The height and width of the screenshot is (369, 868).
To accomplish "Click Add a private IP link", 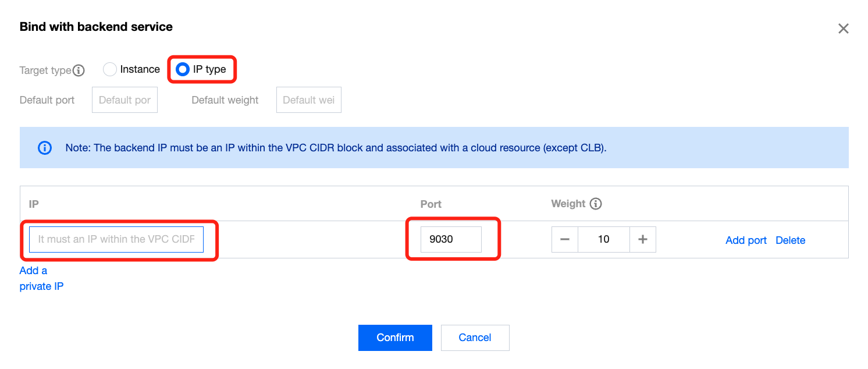I will pyautogui.click(x=41, y=278).
